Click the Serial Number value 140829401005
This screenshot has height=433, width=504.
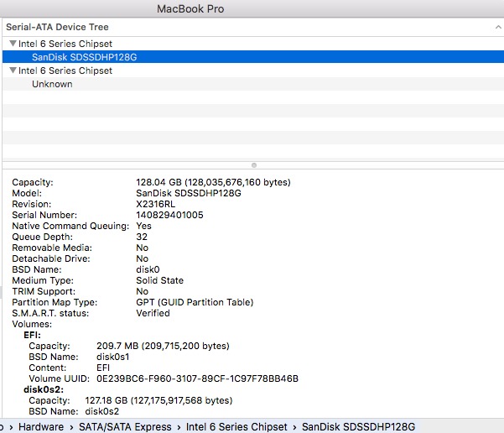tap(169, 215)
